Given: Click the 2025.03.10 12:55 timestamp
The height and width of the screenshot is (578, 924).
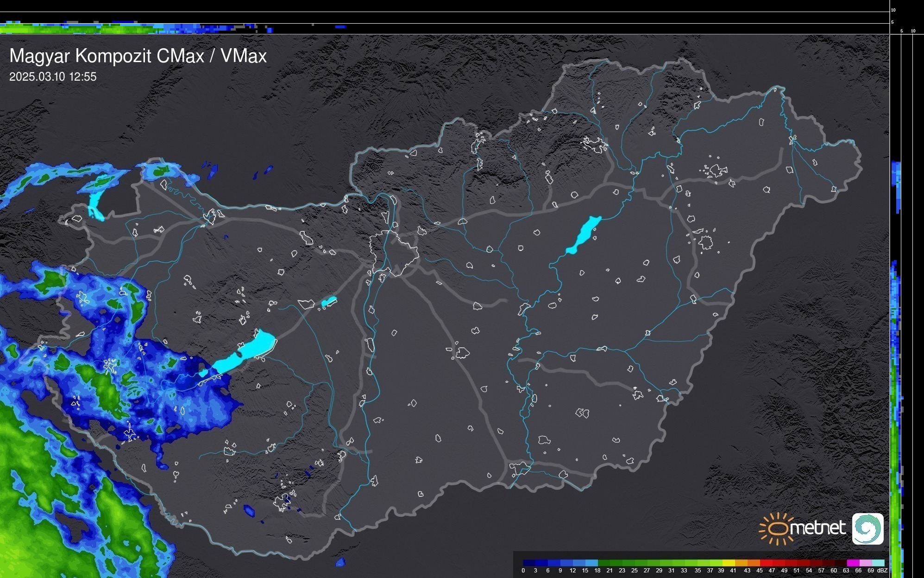Looking at the screenshot, I should (x=53, y=77).
